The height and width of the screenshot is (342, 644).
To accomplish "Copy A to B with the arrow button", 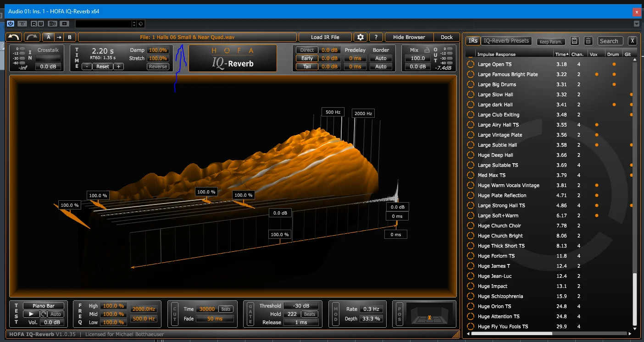I will pos(59,37).
